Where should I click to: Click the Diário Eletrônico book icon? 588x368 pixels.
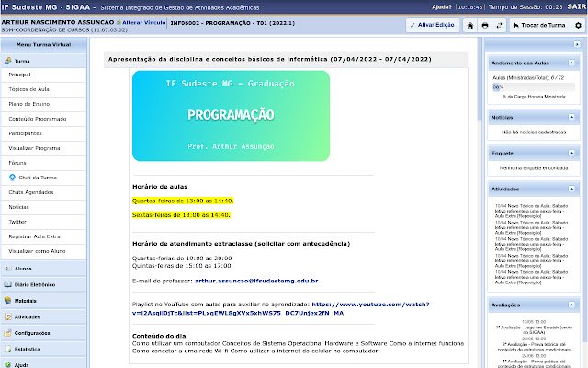point(8,284)
